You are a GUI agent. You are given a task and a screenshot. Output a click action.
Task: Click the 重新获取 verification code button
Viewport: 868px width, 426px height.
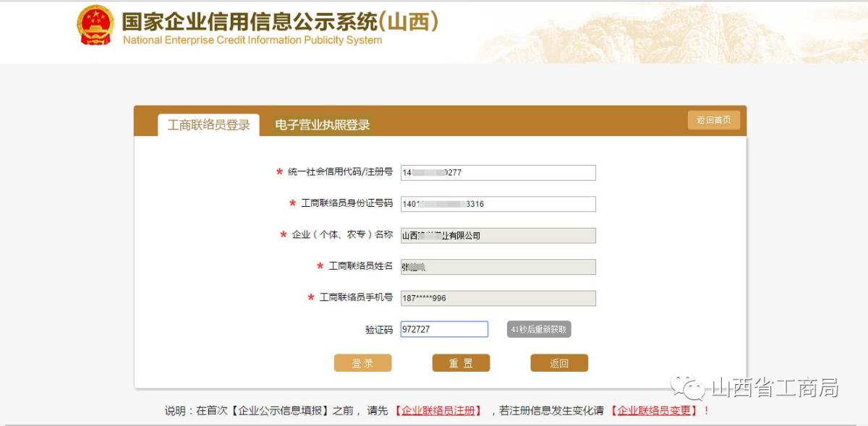click(539, 329)
